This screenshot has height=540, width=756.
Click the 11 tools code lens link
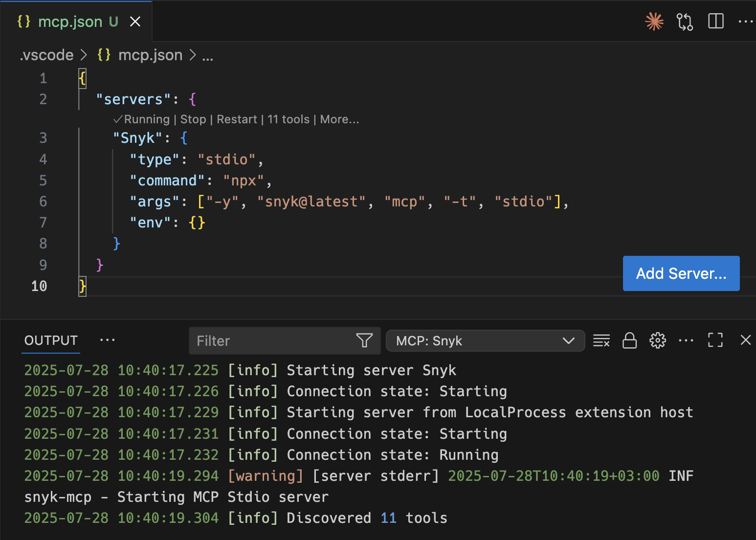[289, 119]
